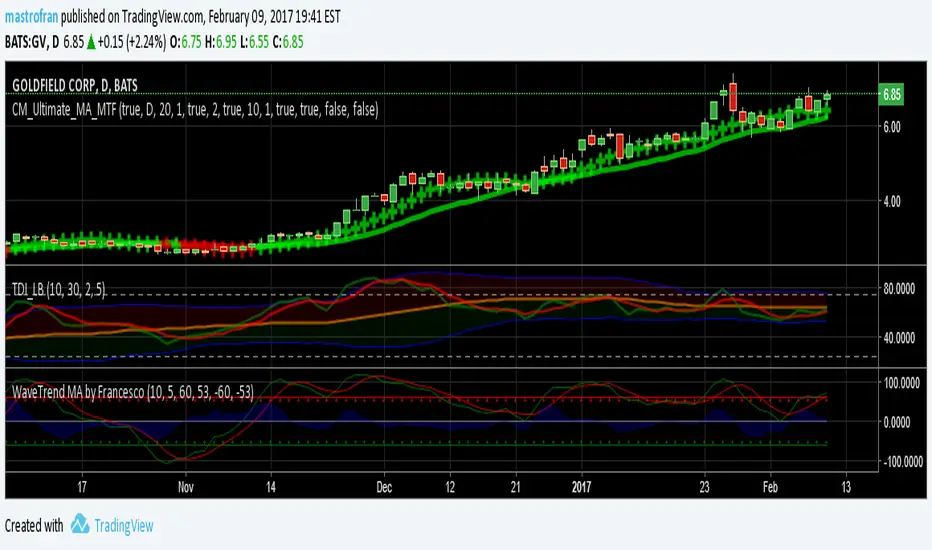Click the 4.00 price axis label

[892, 202]
